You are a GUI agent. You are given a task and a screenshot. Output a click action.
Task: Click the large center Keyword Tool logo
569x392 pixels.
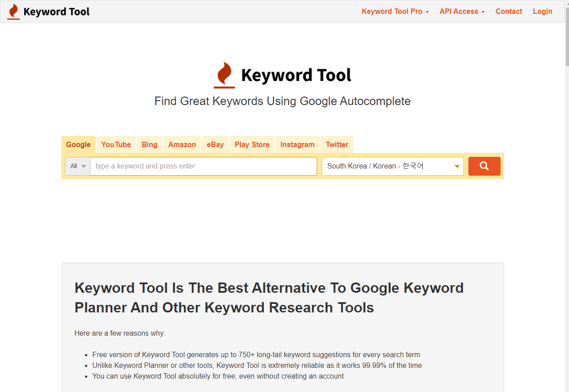click(282, 75)
